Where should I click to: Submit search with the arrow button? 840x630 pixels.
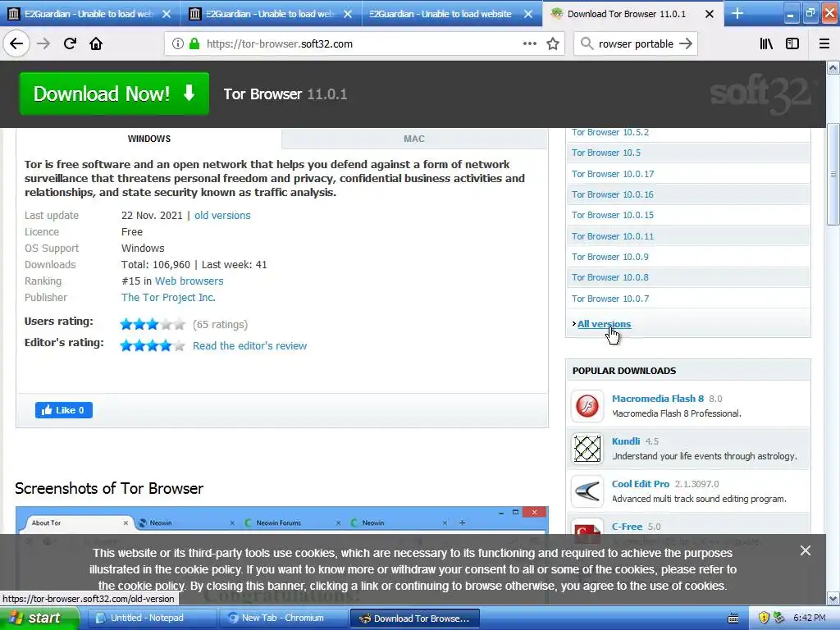click(685, 44)
